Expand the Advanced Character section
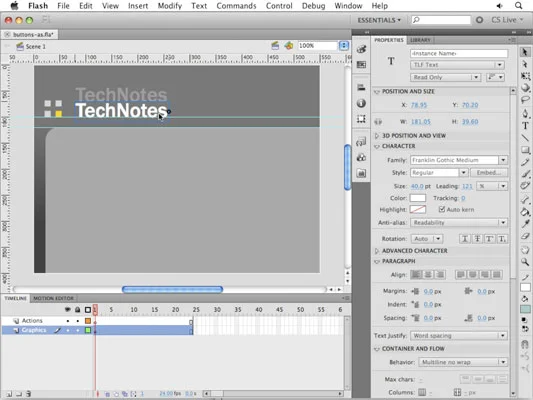This screenshot has width=533, height=400. pyautogui.click(x=376, y=251)
